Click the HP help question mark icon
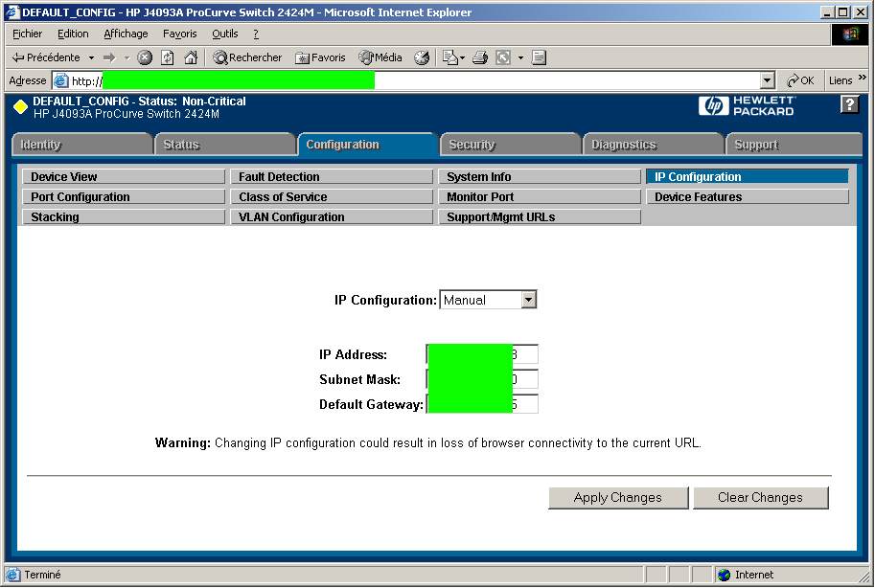 point(849,104)
